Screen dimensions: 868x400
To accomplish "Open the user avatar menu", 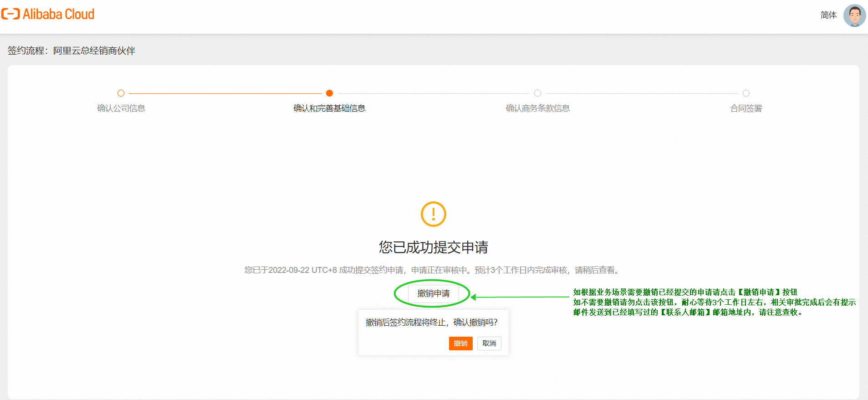I will click(x=854, y=15).
